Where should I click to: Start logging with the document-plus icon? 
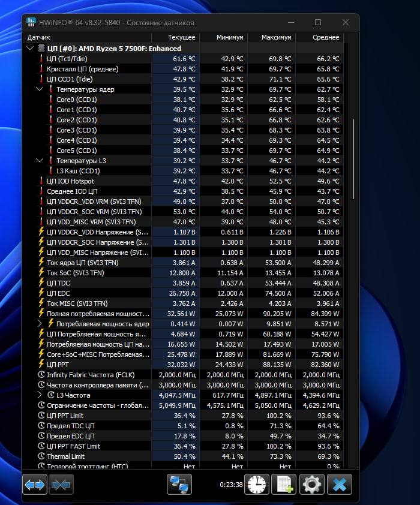coord(284,484)
